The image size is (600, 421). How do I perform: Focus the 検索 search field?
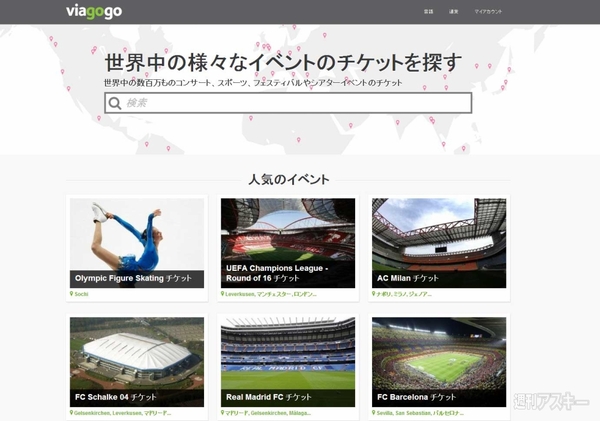pos(288,103)
